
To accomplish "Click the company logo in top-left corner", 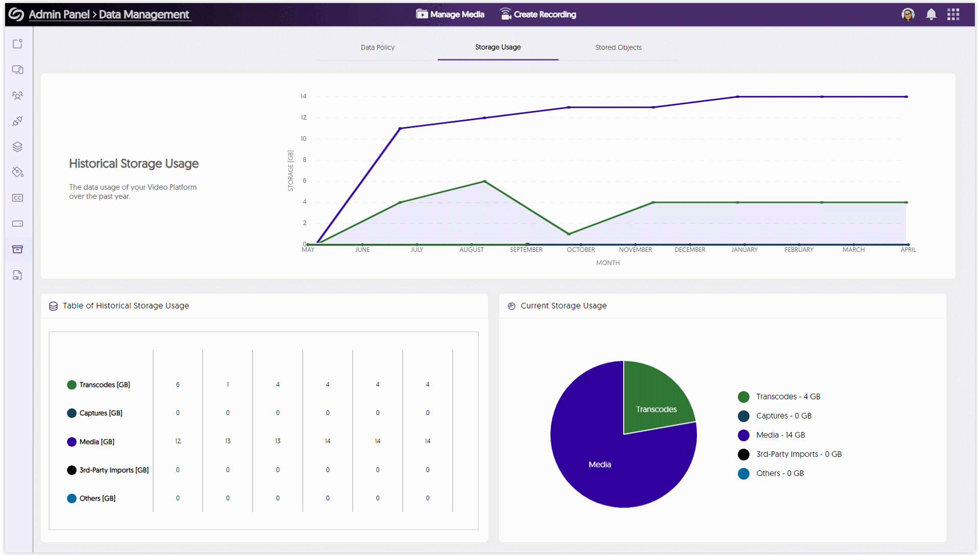I will [x=15, y=14].
